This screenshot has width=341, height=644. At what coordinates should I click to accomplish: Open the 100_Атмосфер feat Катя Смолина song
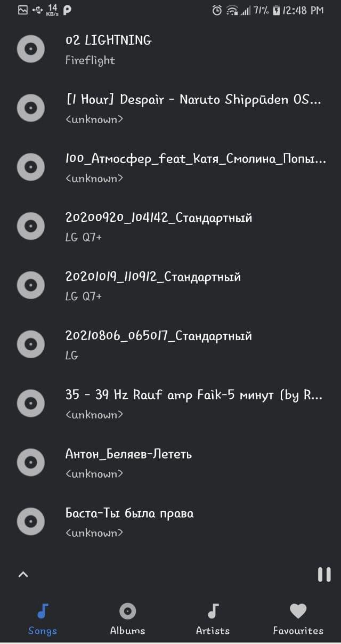pos(170,168)
